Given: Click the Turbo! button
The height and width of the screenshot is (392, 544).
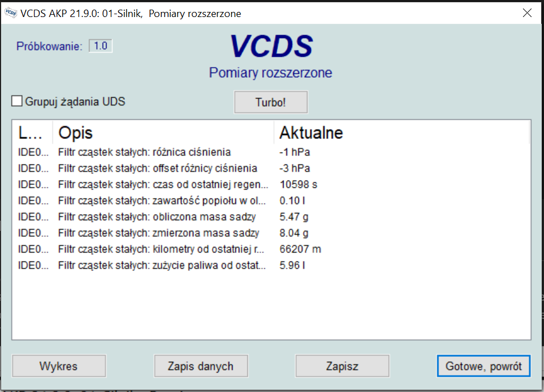Looking at the screenshot, I should click(x=271, y=102).
